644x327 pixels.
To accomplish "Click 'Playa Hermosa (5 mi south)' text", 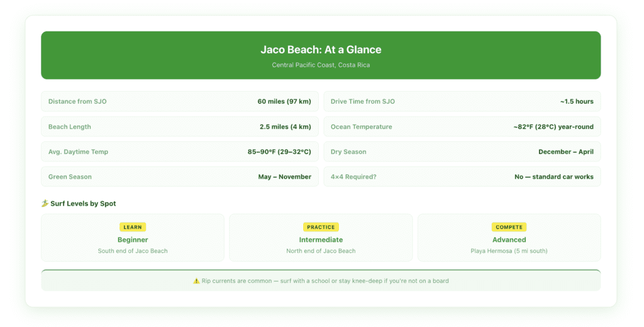I will pos(509,250).
